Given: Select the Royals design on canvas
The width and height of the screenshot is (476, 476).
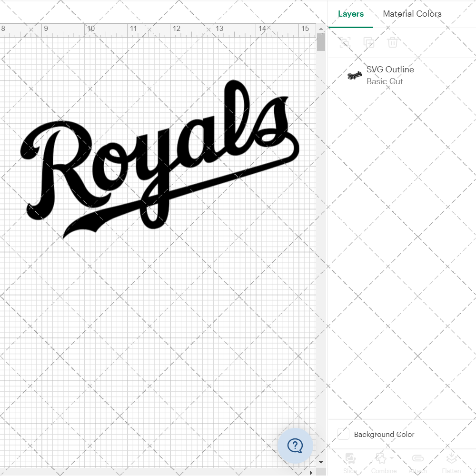Looking at the screenshot, I should click(159, 159).
